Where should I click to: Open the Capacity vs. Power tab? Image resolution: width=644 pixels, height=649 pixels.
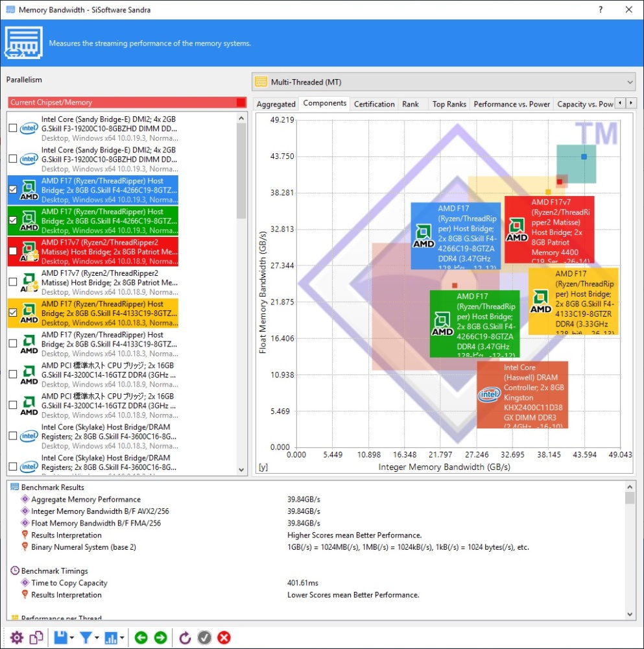(x=585, y=104)
